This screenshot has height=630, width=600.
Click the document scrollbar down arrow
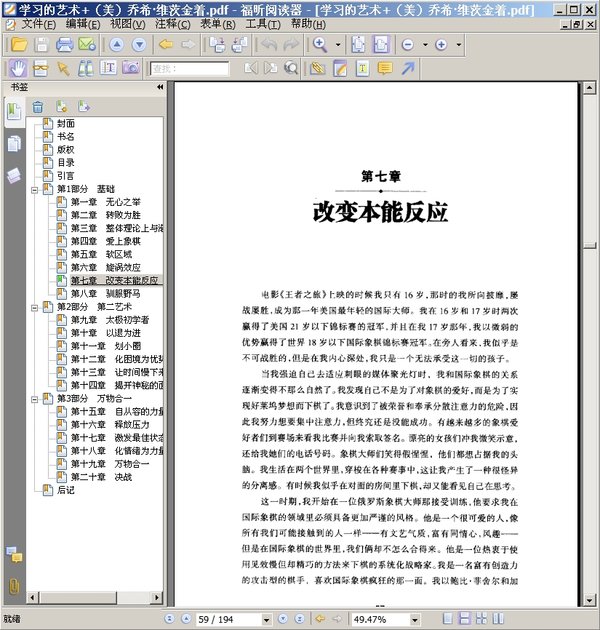pos(589,600)
